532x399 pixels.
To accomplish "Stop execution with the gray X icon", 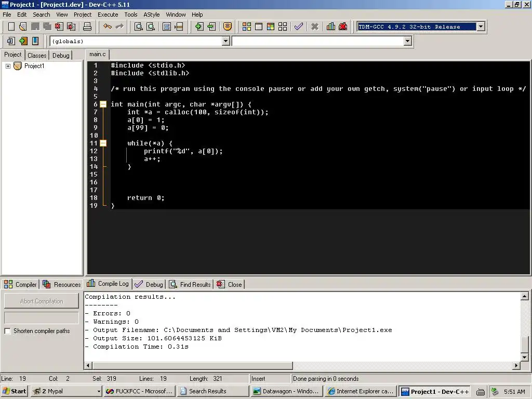I will pos(315,26).
